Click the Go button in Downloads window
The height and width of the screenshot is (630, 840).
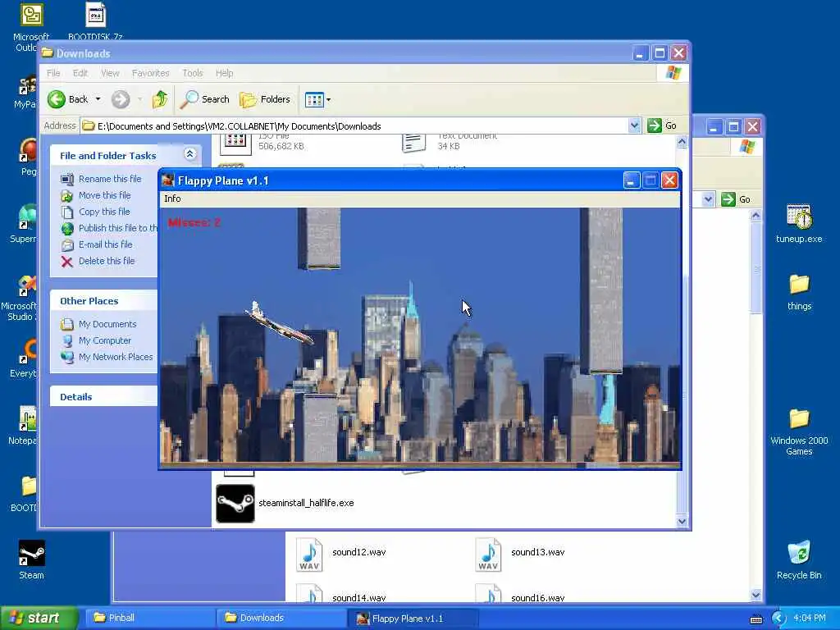tap(662, 126)
